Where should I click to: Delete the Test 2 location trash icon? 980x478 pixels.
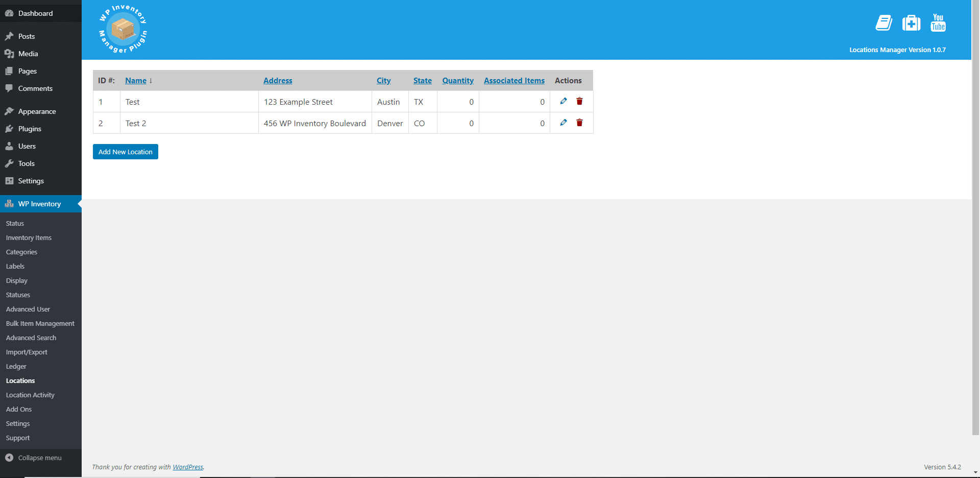(x=579, y=123)
